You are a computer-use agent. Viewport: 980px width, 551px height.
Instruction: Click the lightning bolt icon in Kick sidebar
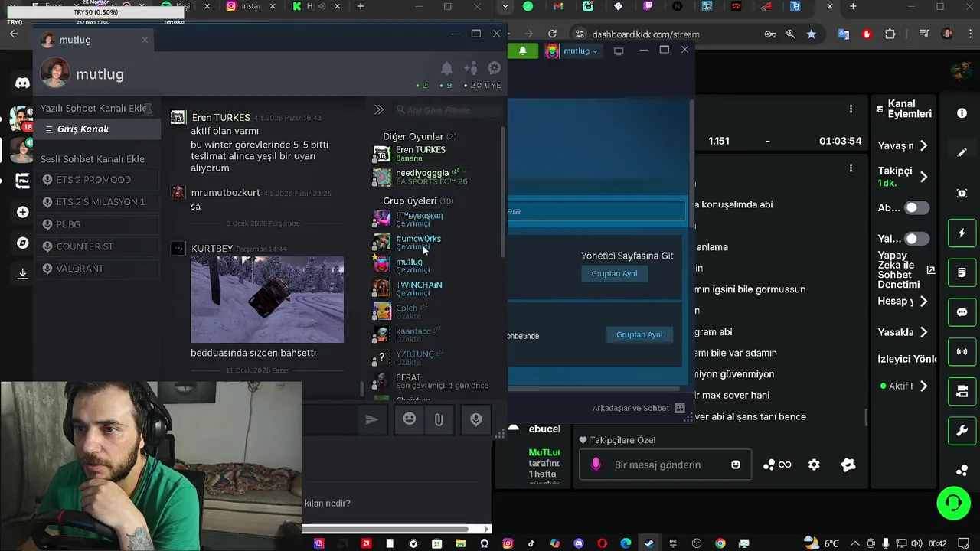pyautogui.click(x=962, y=233)
